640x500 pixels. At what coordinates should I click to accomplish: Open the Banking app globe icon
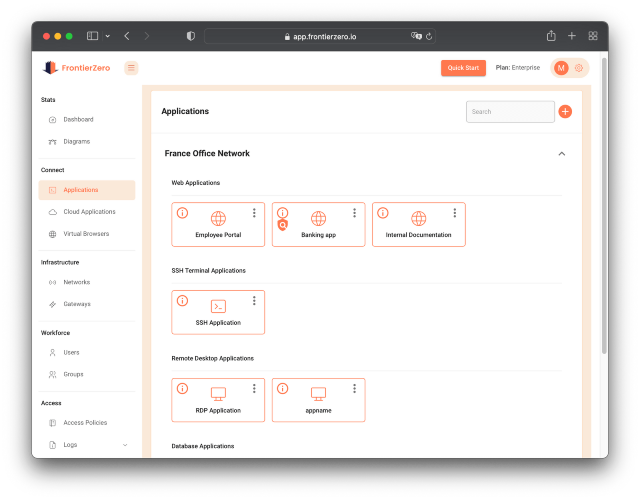pyautogui.click(x=318, y=219)
